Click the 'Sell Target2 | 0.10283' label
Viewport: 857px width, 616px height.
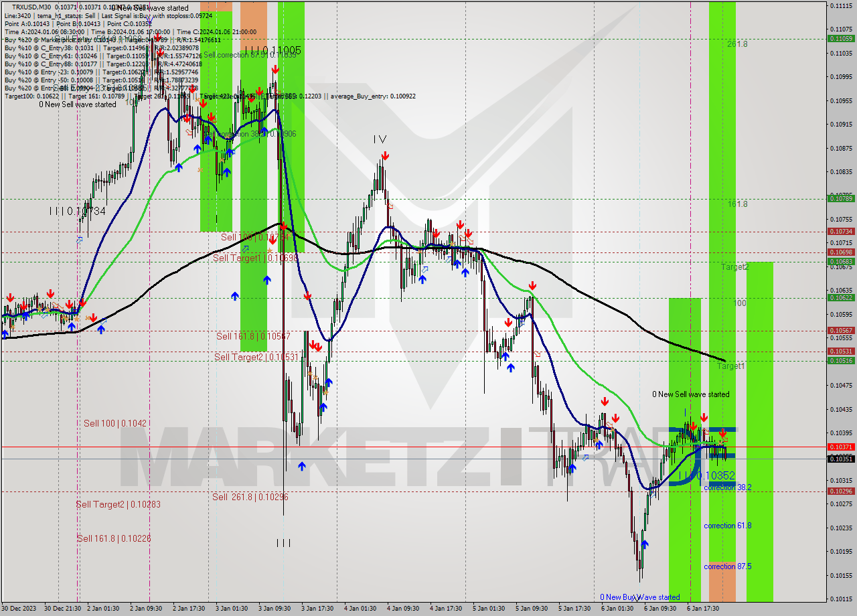click(x=118, y=504)
